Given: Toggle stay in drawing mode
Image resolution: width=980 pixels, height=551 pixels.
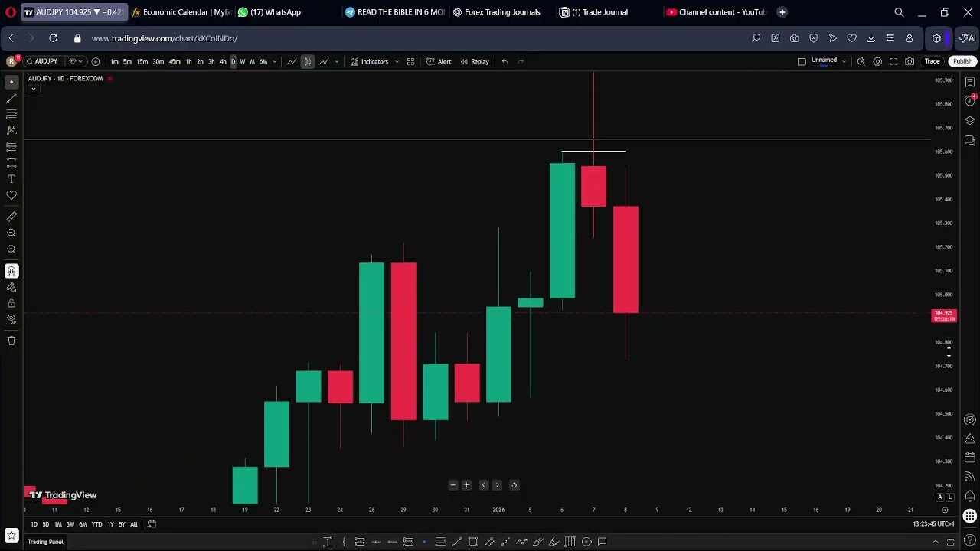Looking at the screenshot, I should coord(11,287).
